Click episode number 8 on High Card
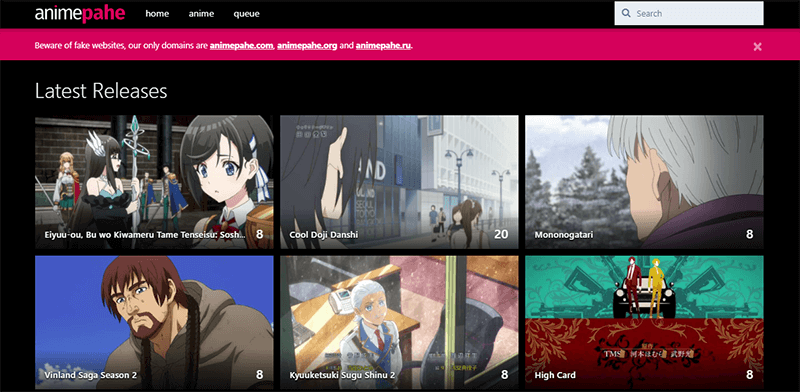 [749, 375]
